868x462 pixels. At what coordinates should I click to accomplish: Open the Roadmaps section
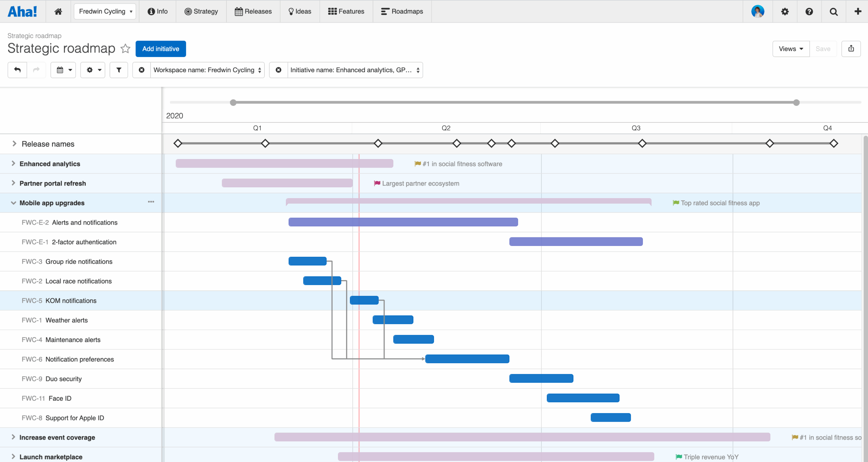tap(402, 11)
